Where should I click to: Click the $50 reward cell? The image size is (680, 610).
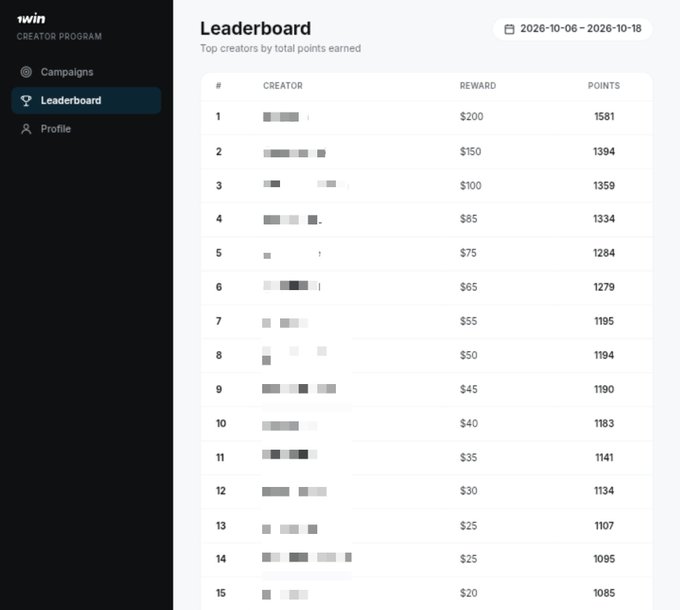(x=468, y=355)
